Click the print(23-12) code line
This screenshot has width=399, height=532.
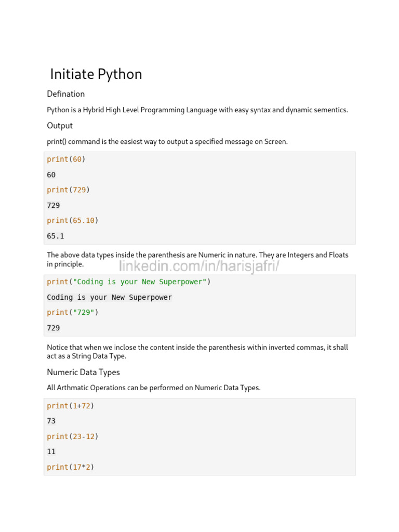point(72,437)
